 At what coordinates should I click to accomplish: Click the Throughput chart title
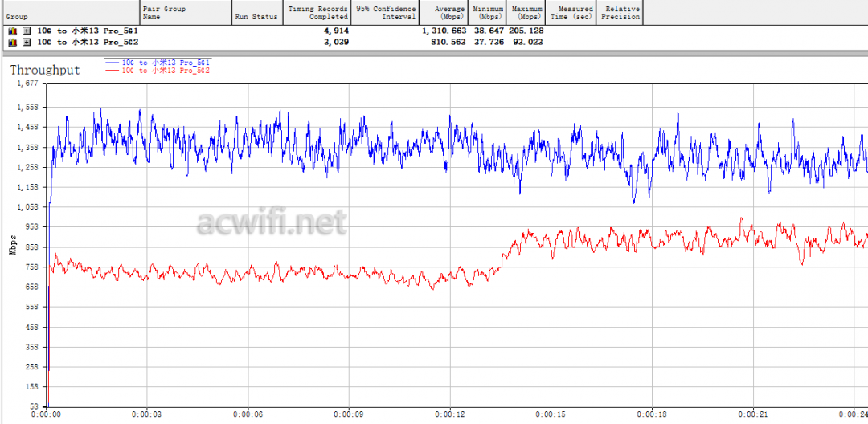45,70
